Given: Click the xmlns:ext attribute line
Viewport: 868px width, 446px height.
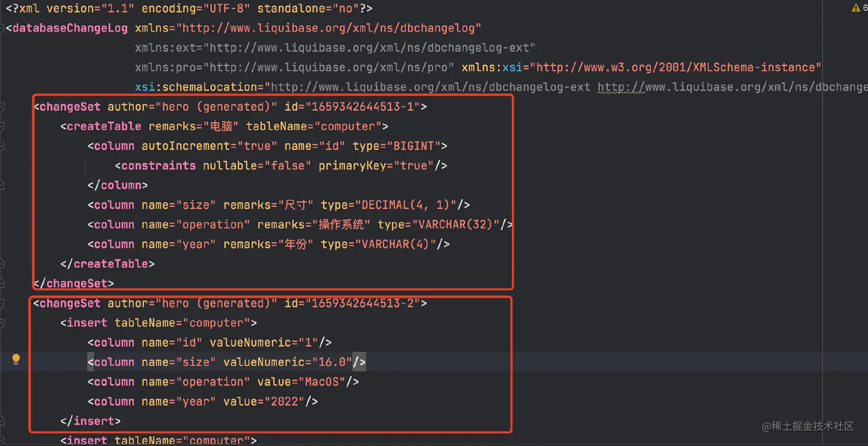Looking at the screenshot, I should (335, 48).
